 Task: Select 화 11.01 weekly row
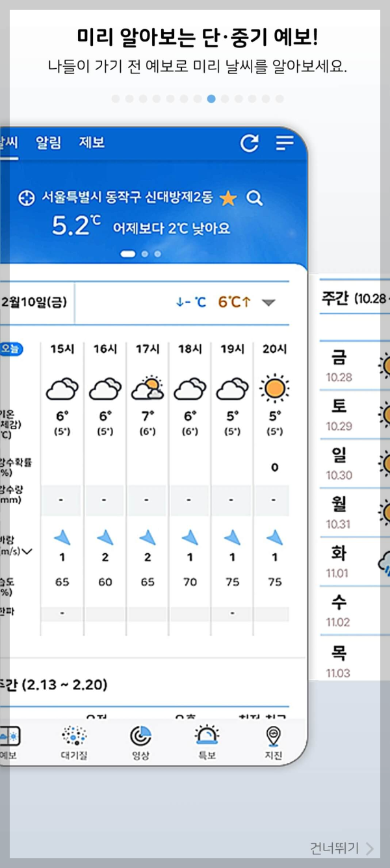[x=354, y=562]
